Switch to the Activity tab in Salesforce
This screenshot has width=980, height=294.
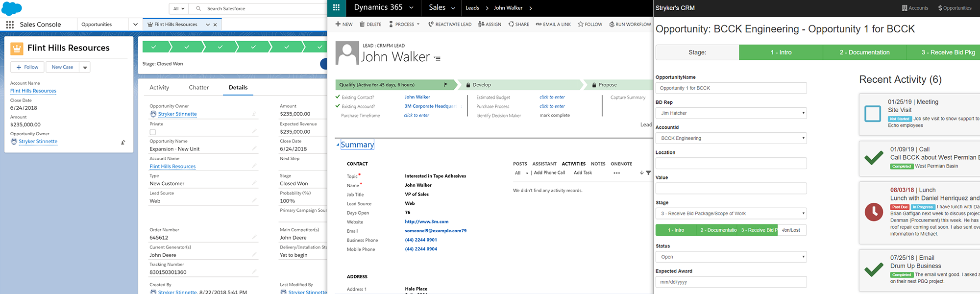[x=159, y=88]
